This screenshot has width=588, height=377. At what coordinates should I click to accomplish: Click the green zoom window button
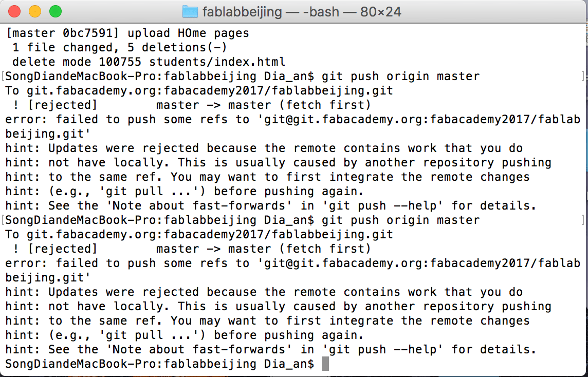coord(56,12)
